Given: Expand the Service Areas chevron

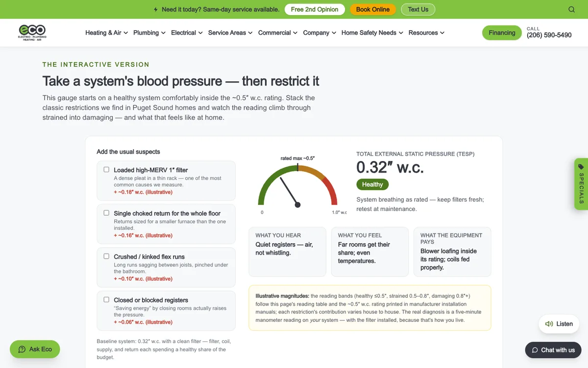Looking at the screenshot, I should [x=250, y=33].
